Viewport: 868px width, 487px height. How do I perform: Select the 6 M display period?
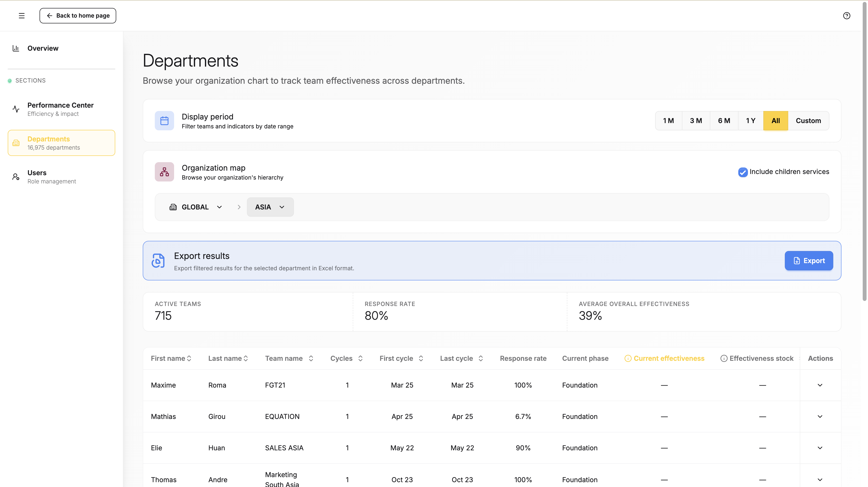(x=724, y=121)
